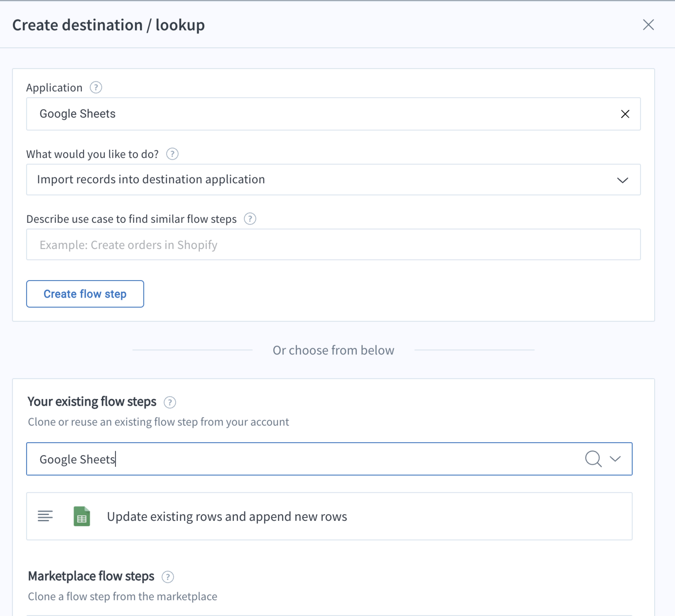
Task: Expand the existing flow steps search chevron
Action: [x=615, y=458]
